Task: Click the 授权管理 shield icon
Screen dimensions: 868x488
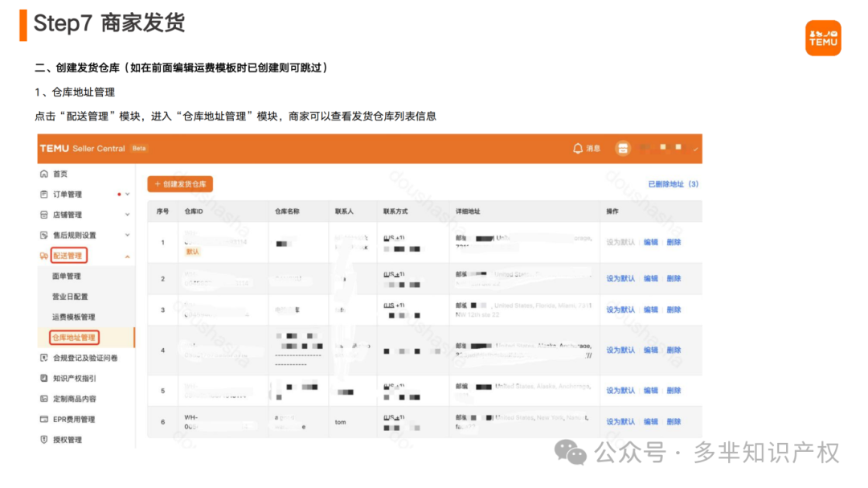Action: pyautogui.click(x=43, y=440)
